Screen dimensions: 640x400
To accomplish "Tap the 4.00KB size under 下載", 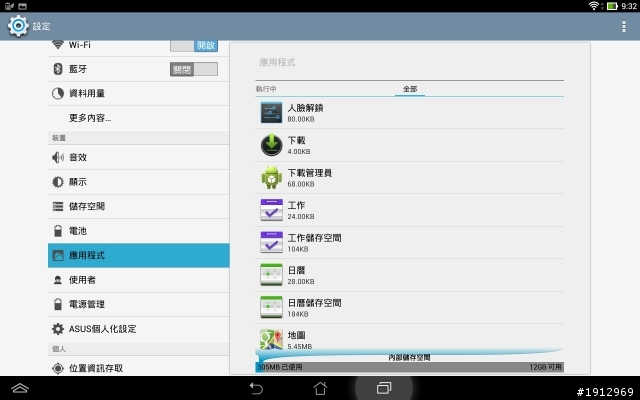I will [x=299, y=151].
